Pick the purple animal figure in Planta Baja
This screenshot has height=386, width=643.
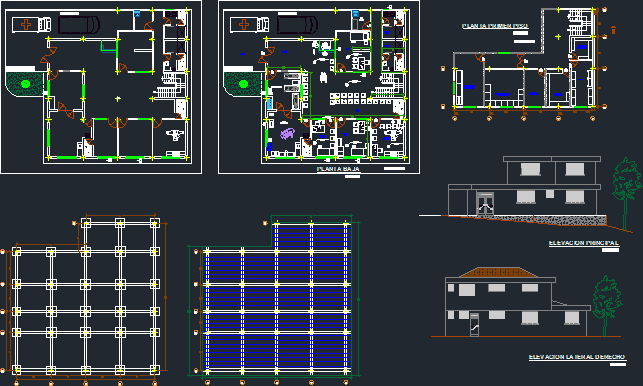pyautogui.click(x=287, y=133)
